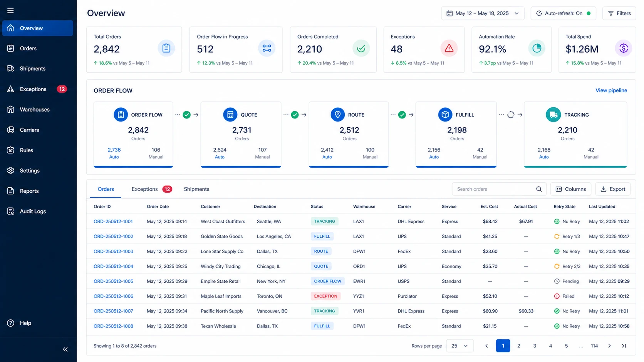This screenshot has width=644, height=362.
Task: Open order ORD-250512-1003
Action: (113, 252)
